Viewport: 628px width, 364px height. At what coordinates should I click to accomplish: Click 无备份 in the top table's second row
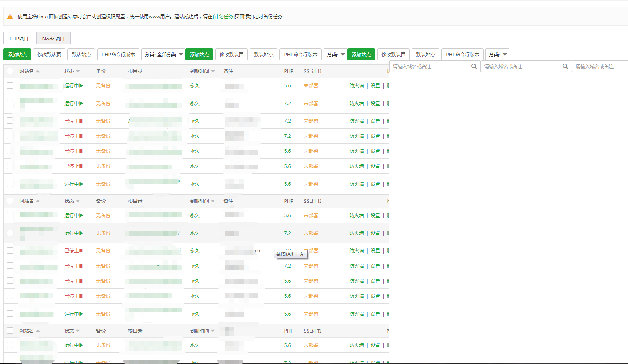(x=103, y=103)
